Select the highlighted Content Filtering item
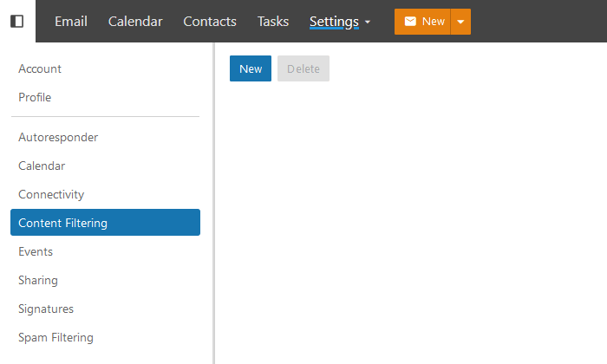 pyautogui.click(x=105, y=223)
